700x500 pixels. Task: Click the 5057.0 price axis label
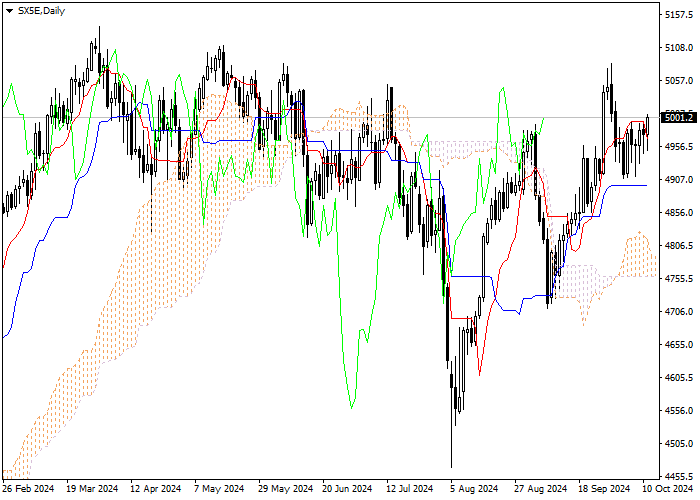(x=679, y=81)
